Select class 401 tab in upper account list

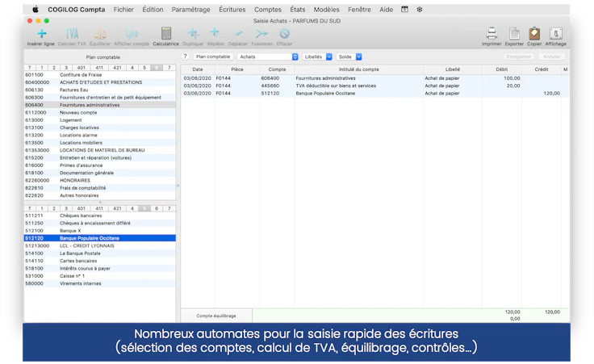(x=81, y=68)
